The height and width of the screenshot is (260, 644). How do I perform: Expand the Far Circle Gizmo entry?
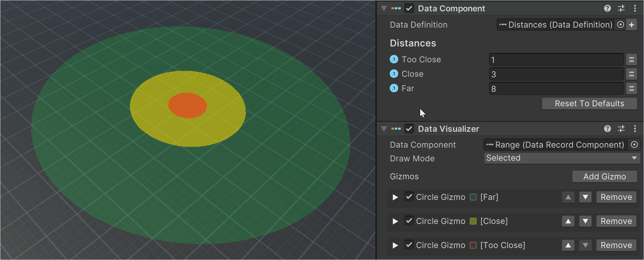pos(395,197)
